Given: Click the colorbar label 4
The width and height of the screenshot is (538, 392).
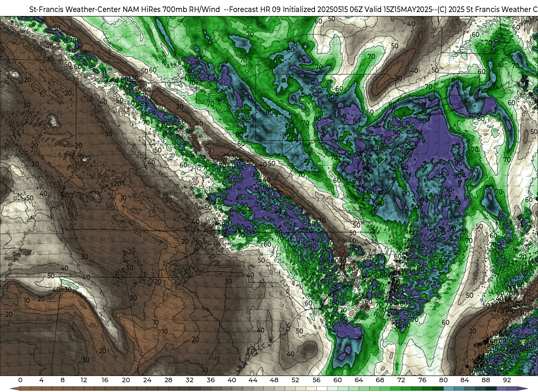Looking at the screenshot, I should click(x=41, y=380).
